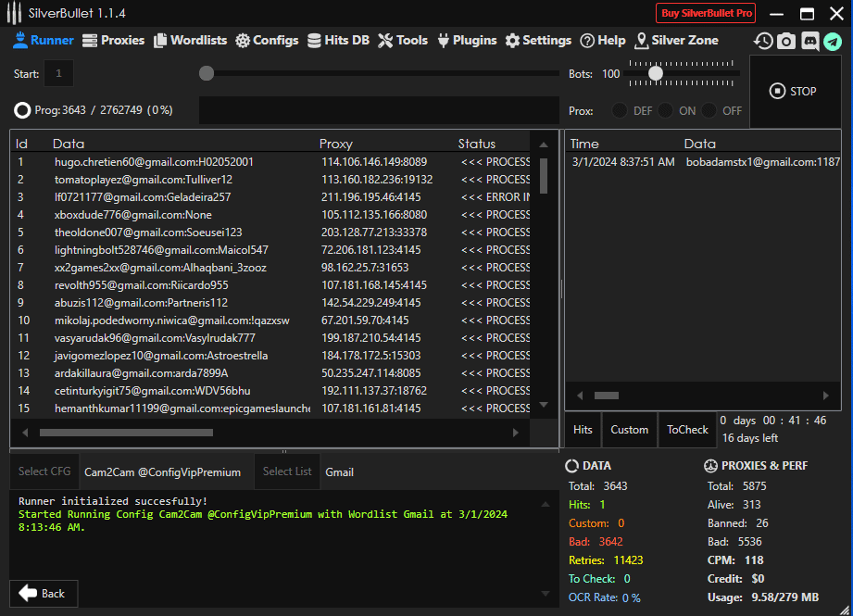
Task: Click the Start number input field
Action: (58, 73)
